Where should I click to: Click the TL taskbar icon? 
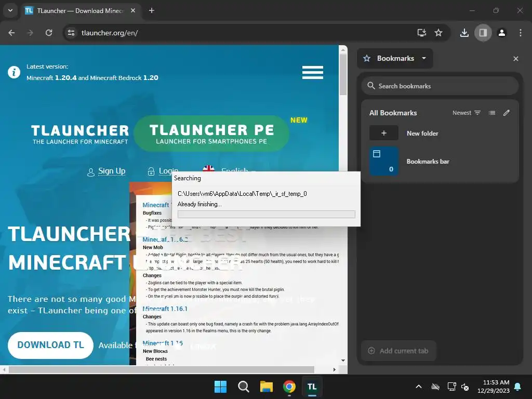[312, 387]
